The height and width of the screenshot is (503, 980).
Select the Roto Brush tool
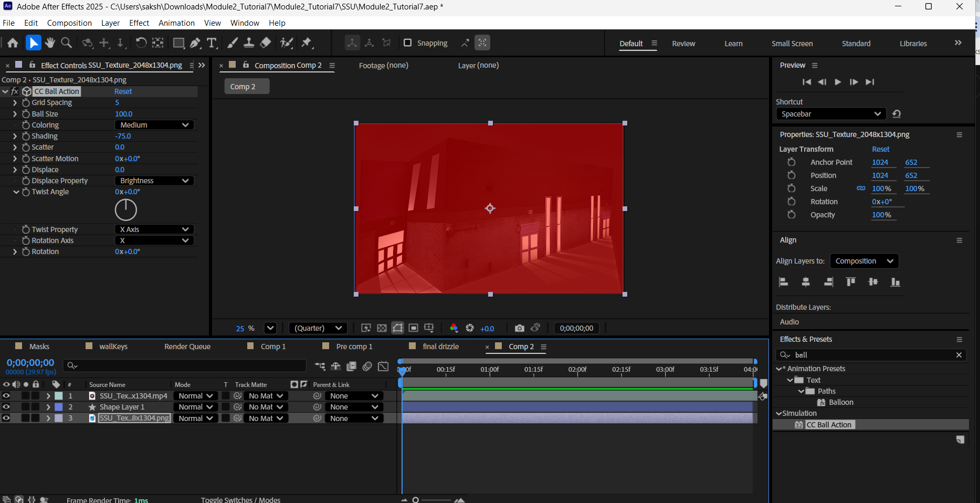pos(286,43)
